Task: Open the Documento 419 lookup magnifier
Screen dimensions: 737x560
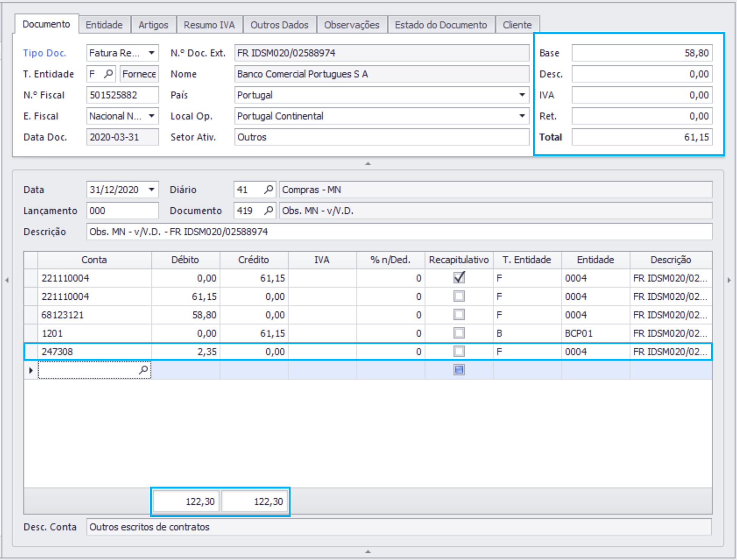Action: pyautogui.click(x=268, y=210)
